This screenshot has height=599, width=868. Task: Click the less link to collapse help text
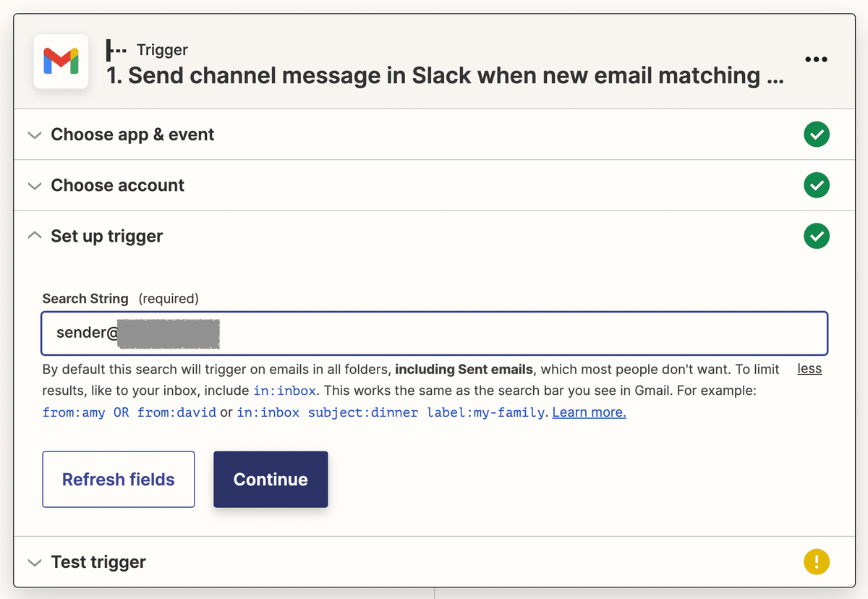coord(809,369)
